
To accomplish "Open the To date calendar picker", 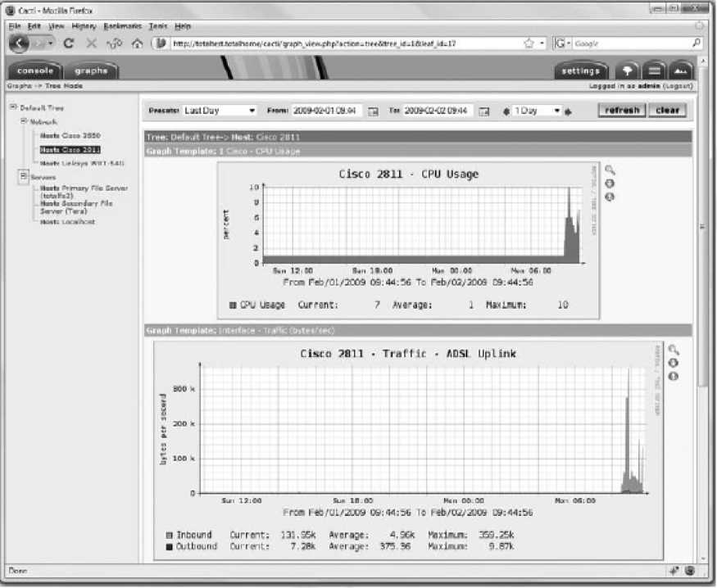I will 483,111.
